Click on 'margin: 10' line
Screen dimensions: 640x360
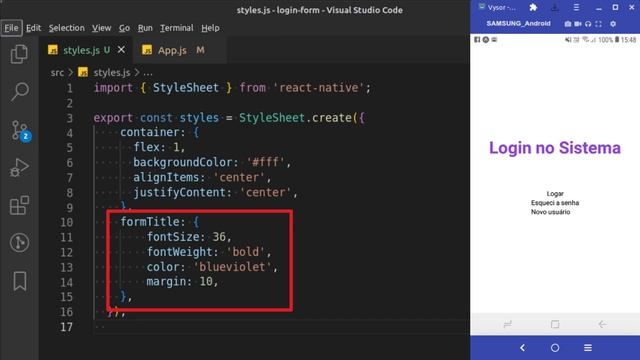click(x=182, y=282)
